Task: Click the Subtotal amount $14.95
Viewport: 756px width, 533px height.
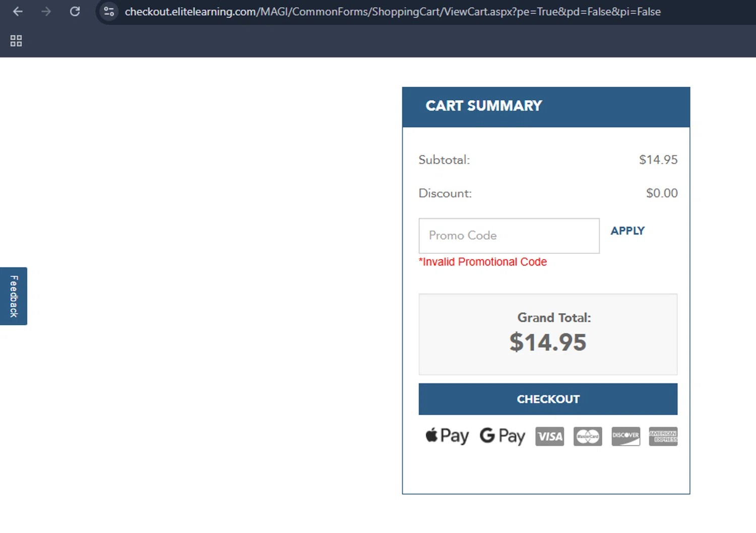Action: coord(658,160)
